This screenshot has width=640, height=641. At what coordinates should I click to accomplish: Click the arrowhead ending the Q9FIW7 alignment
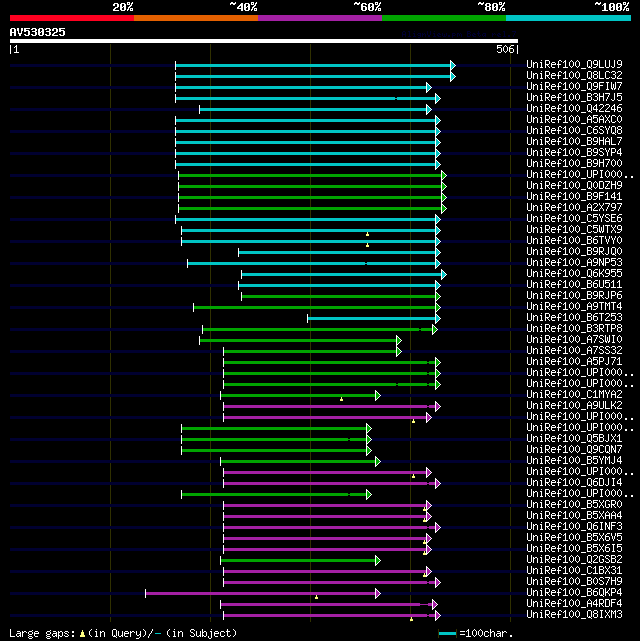coord(429,87)
